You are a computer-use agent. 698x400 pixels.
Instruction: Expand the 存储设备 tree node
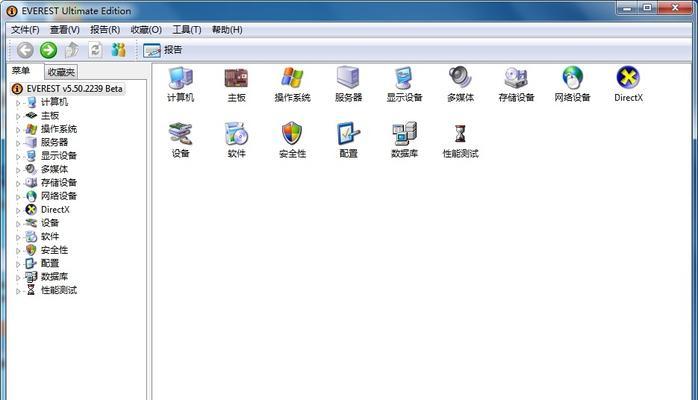tap(18, 183)
